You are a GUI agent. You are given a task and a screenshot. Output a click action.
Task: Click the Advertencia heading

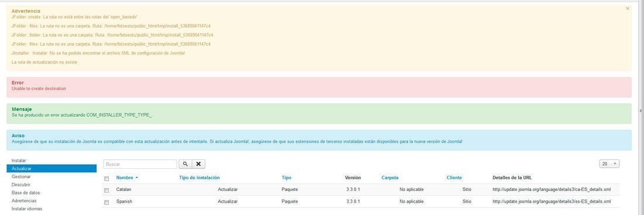26,11
